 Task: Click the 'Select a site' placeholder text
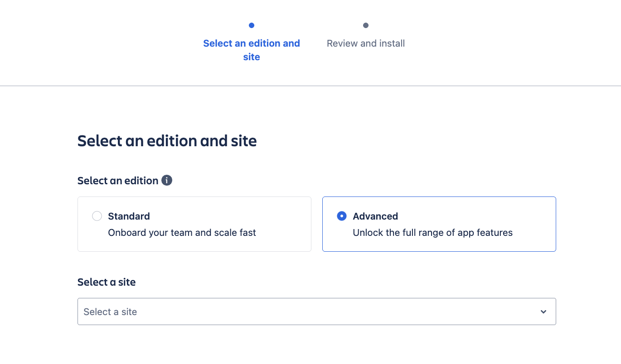click(110, 312)
